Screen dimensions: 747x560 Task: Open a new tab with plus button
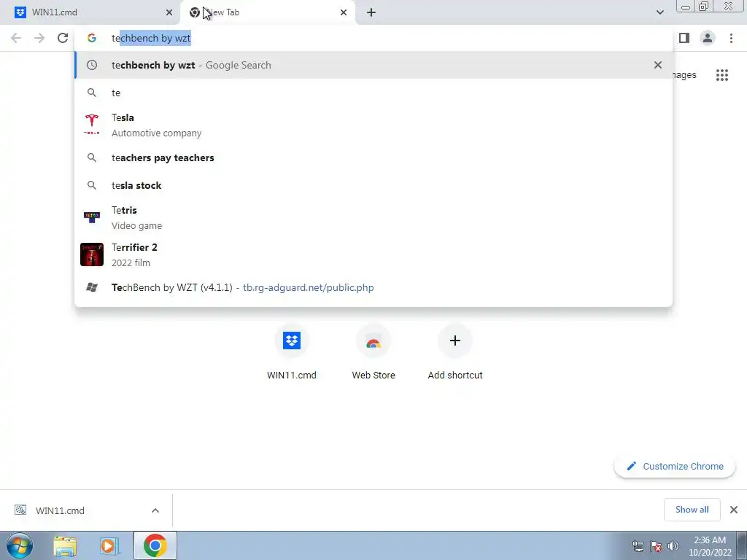371,12
